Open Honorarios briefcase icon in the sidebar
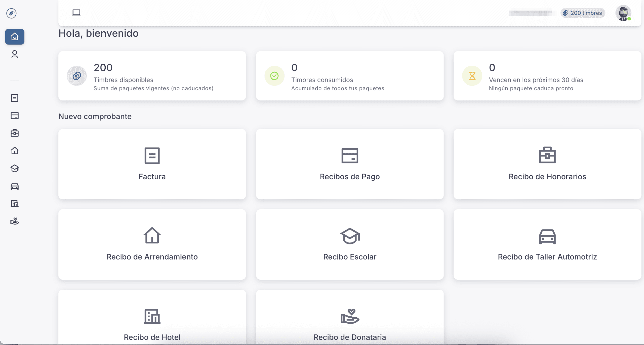The width and height of the screenshot is (644, 345). pos(15,133)
